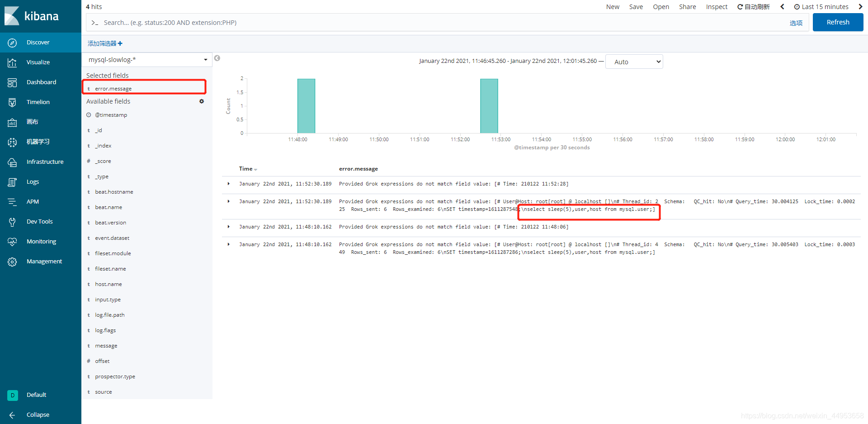
Task: Expand the Thread_id: 4 log row
Action: coord(229,244)
